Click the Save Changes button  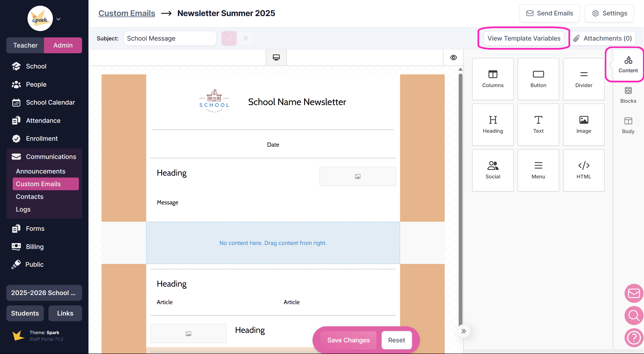[x=348, y=340]
